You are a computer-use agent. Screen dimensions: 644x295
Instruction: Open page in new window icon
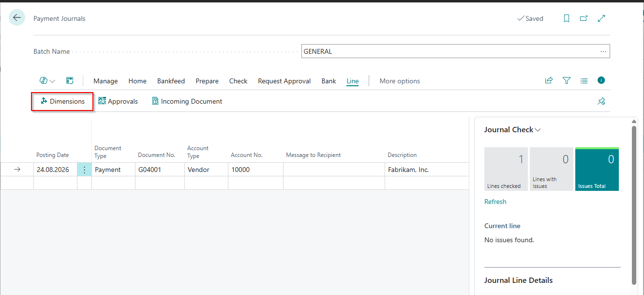(x=584, y=18)
